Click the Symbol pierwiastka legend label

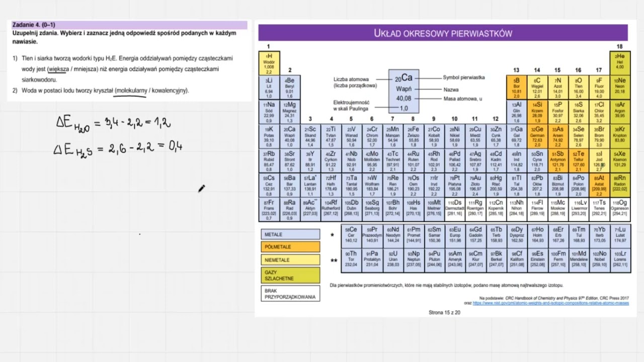tap(464, 77)
